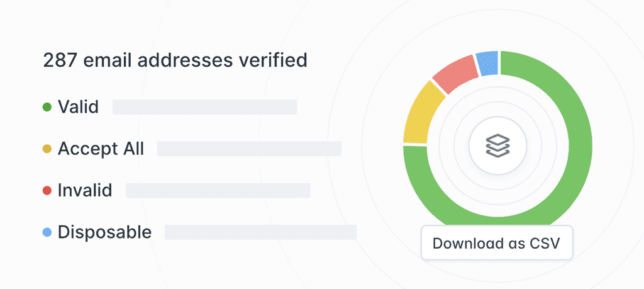Select the red Invalid legend dot
Viewport: 644px width, 289px height.
click(x=47, y=190)
